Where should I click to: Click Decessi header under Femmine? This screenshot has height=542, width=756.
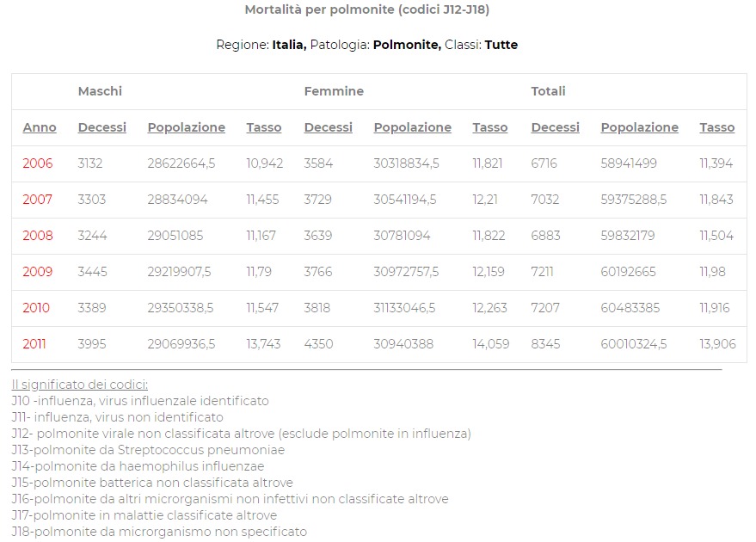tap(328, 127)
